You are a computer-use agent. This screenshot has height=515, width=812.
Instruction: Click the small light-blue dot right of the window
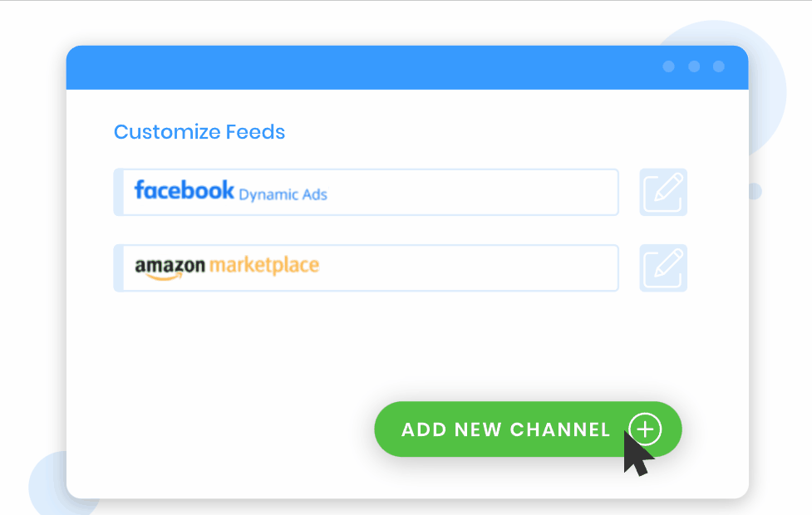point(755,192)
